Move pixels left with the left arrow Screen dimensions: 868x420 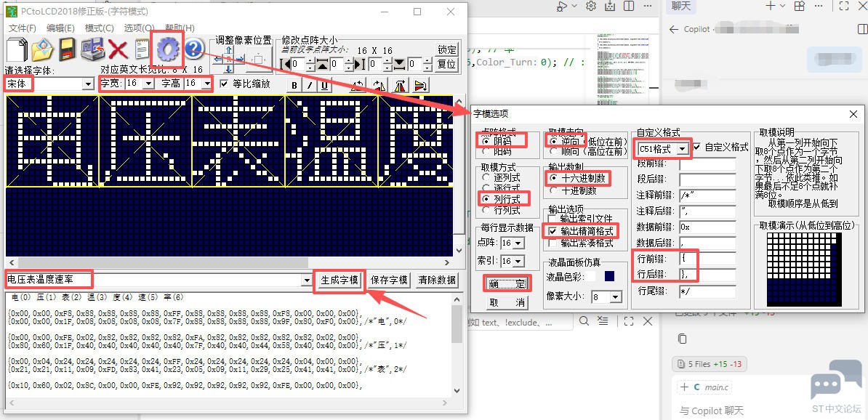218,58
